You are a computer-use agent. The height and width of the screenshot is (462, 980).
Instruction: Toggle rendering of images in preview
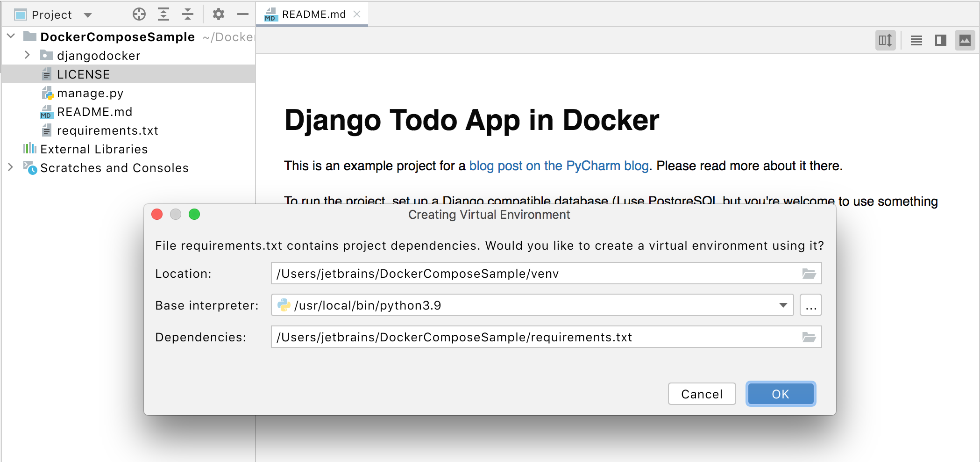coord(966,40)
